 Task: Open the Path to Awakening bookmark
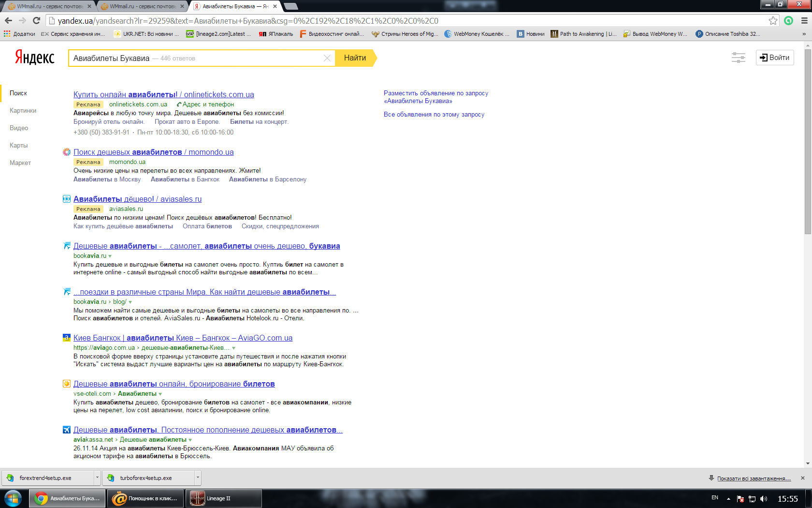coord(583,34)
